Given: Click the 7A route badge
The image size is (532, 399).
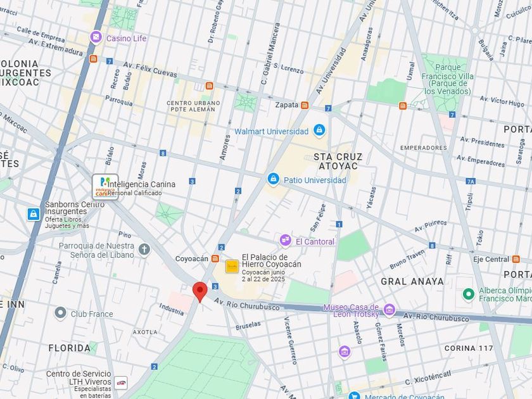Looking at the screenshot, I should 470,181.
